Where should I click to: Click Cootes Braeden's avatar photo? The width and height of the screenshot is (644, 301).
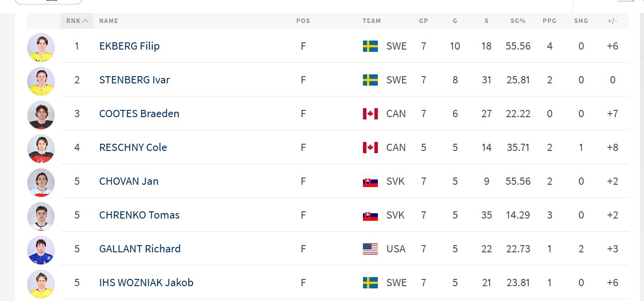pos(41,114)
